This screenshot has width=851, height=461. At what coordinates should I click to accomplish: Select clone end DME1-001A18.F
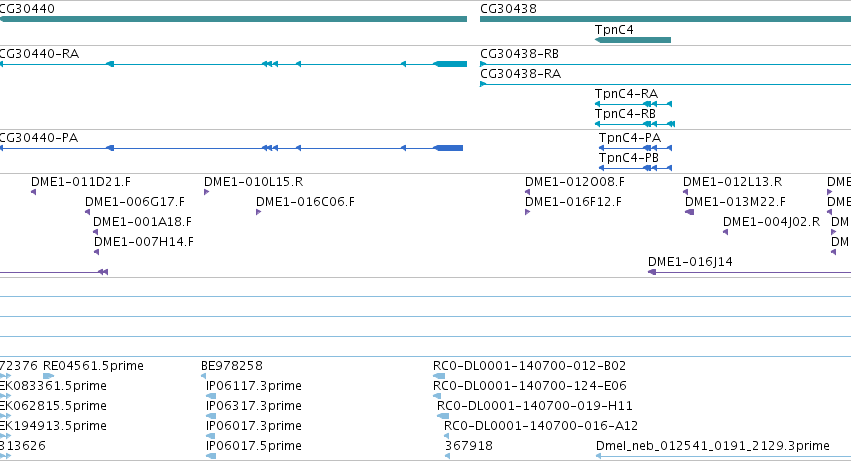(x=96, y=232)
